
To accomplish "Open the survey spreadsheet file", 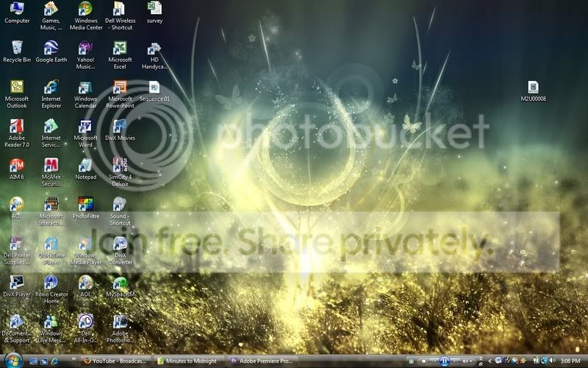I will 154,13.
